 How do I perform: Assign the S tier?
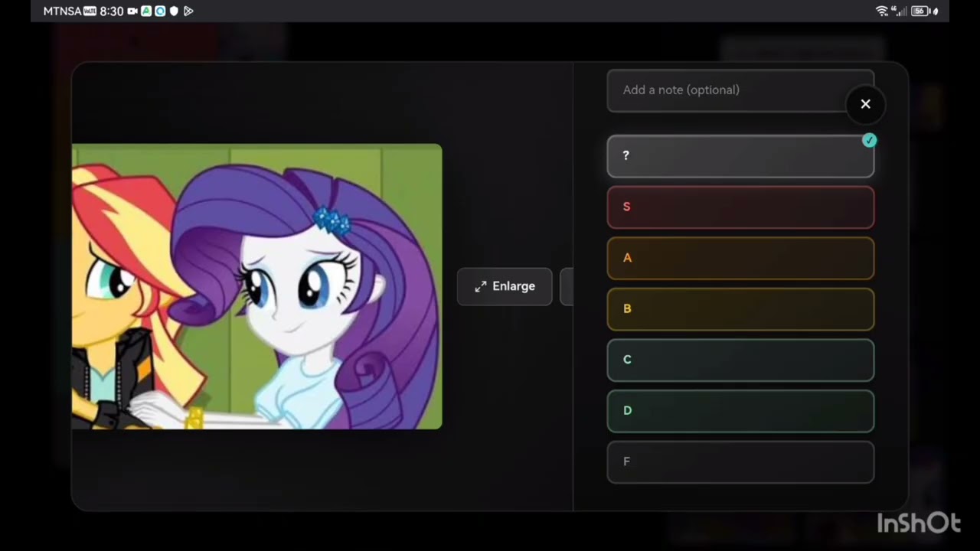[x=740, y=207]
